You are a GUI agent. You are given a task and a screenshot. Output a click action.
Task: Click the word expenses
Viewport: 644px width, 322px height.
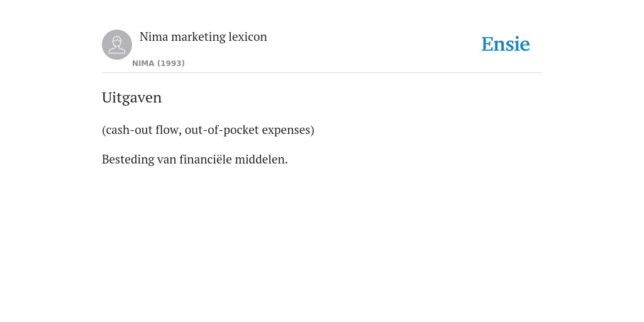tap(286, 131)
